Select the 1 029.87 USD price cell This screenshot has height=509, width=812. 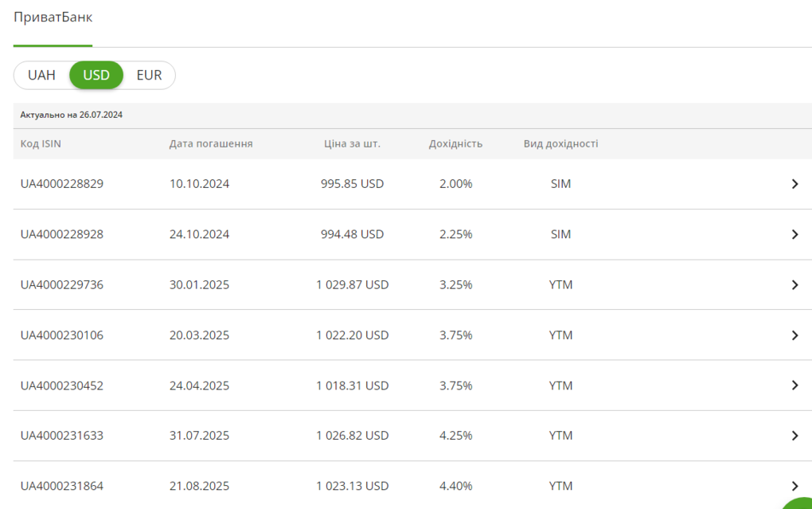[352, 284]
